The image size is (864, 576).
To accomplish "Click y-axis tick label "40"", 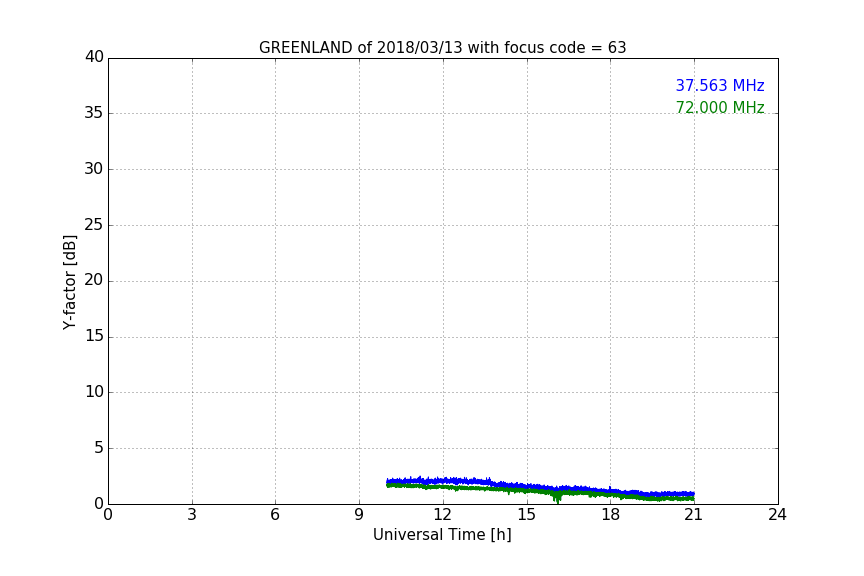I will click(x=94, y=57).
